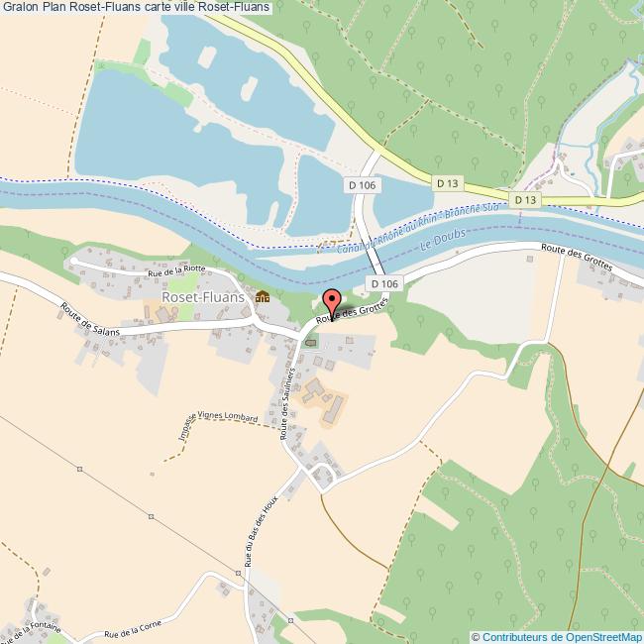Click the Rue du Bas des Houx label
644x644 pixels.
pos(261,531)
